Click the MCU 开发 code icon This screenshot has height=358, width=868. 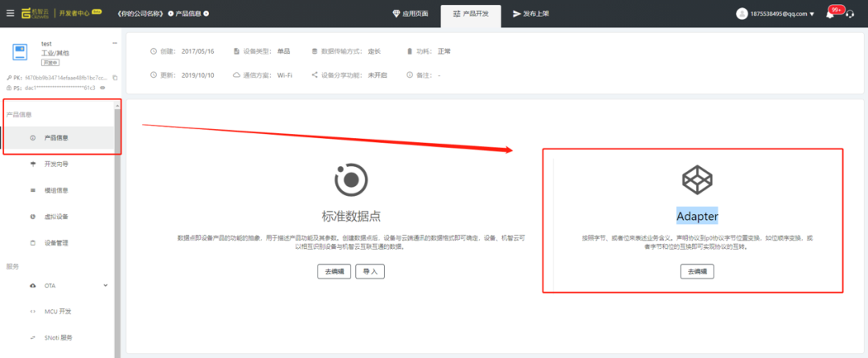(x=33, y=311)
